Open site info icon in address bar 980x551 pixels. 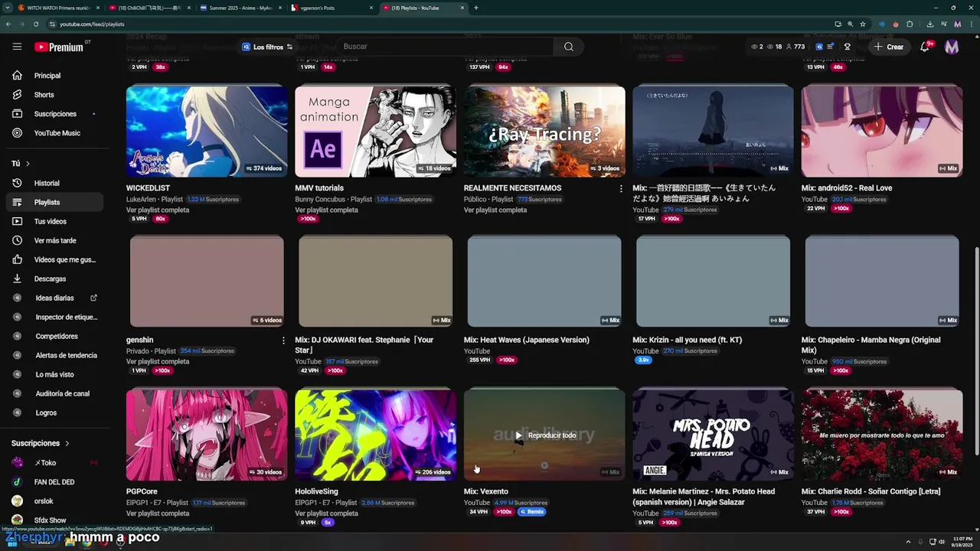tap(51, 24)
